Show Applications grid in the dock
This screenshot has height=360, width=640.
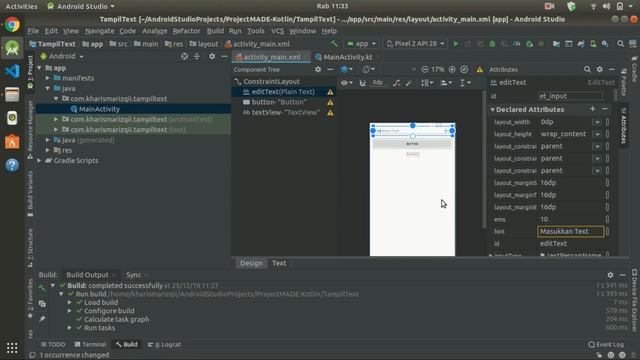coord(12,348)
